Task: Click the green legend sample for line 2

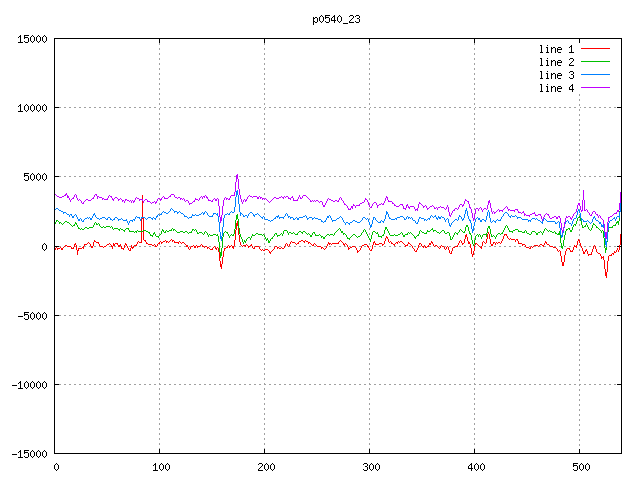Action: click(596, 62)
